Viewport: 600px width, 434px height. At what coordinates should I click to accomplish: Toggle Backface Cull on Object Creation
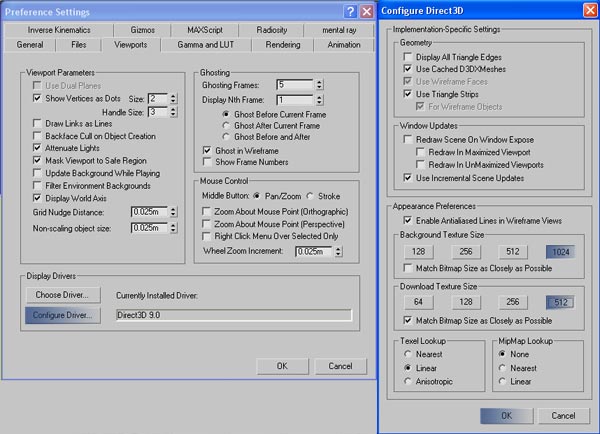tap(38, 135)
